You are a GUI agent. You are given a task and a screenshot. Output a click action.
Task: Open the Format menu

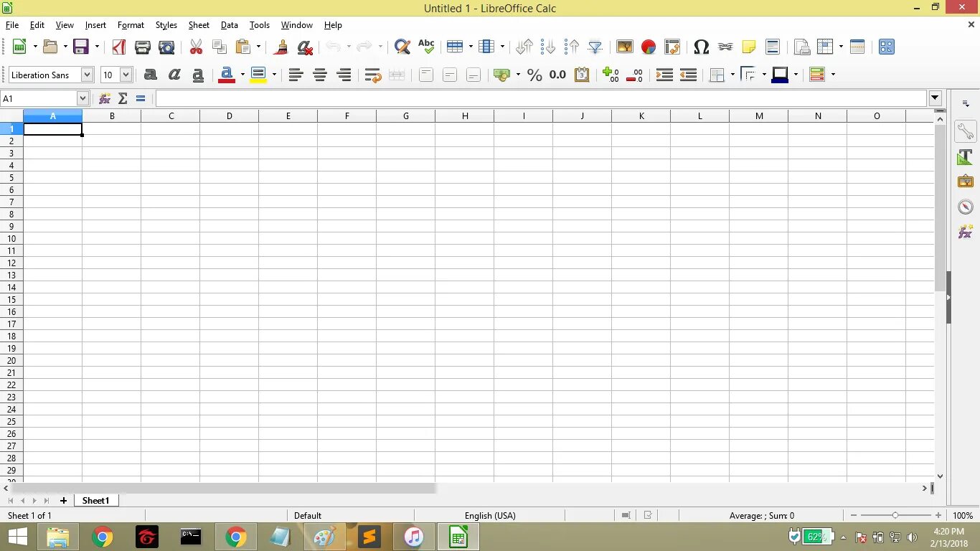coord(131,25)
